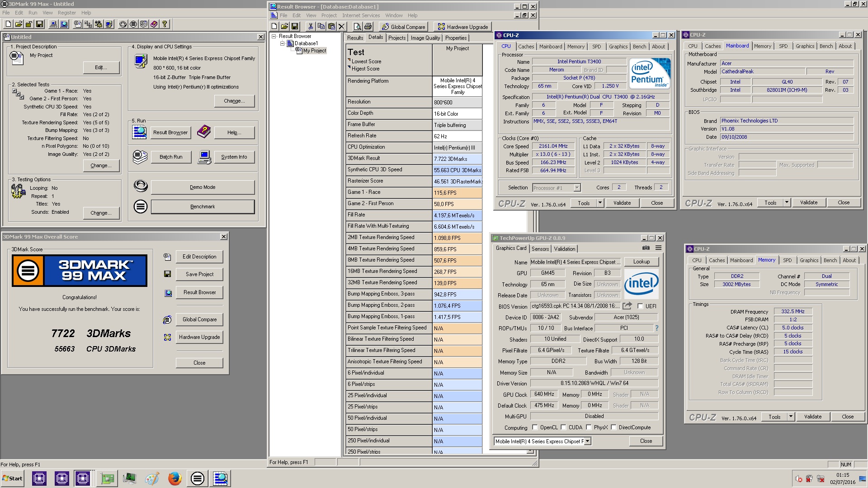Click Display settings icon in 3DMark toolbar
Screen dimensions: 868x488
109,24
